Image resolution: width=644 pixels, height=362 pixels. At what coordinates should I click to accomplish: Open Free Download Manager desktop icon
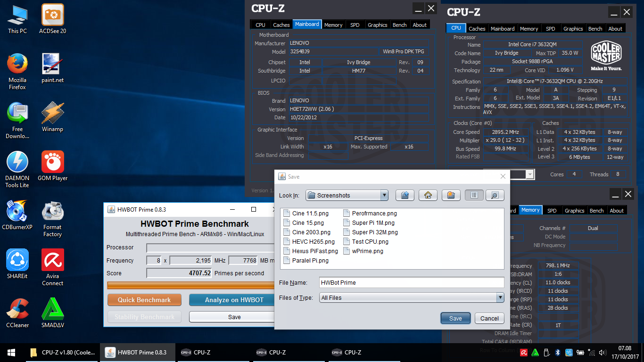[x=17, y=120]
